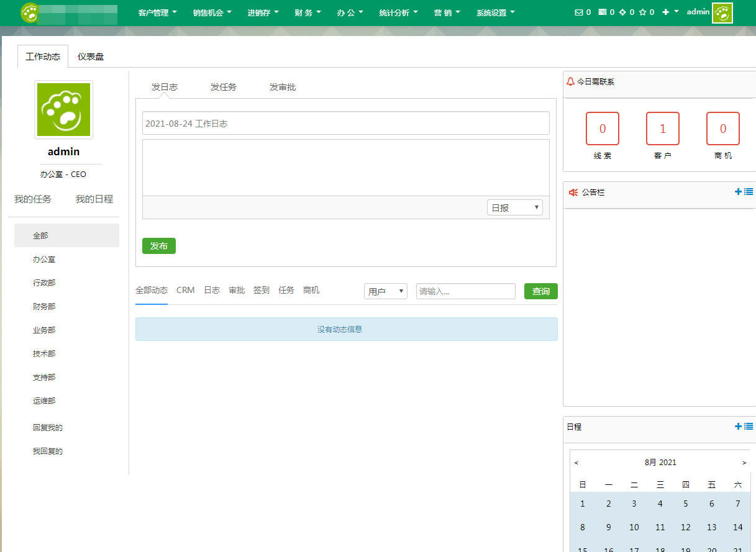The image size is (756, 552).
Task: Add a new announcement via 公告栏 plus icon
Action: [x=739, y=191]
